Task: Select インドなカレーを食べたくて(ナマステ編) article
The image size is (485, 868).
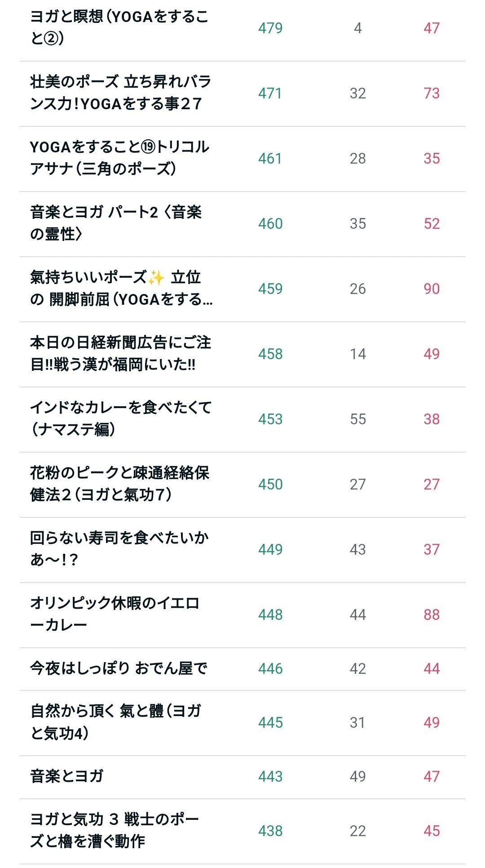Action: 120,419
